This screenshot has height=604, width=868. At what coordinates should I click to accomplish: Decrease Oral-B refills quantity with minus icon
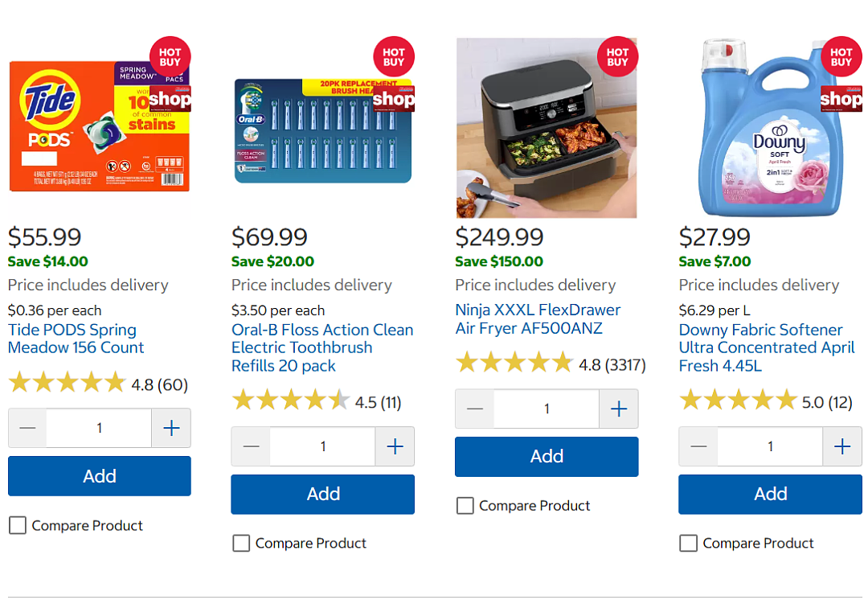tap(251, 446)
